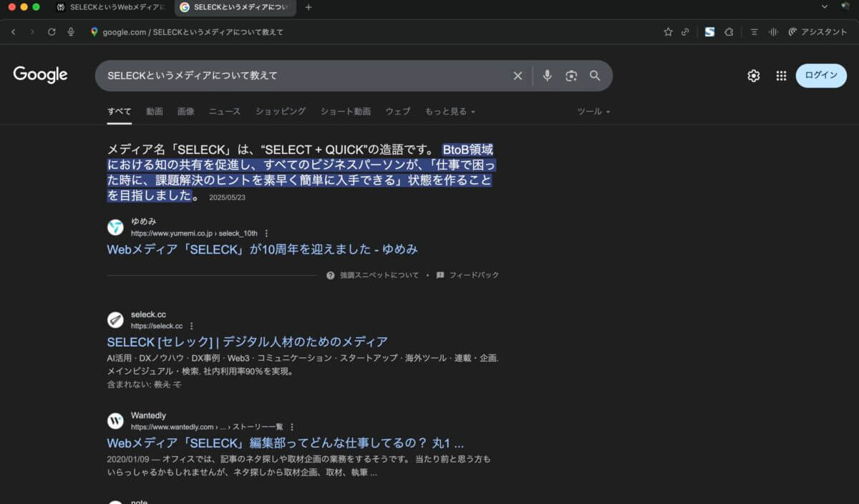This screenshot has width=859, height=504.
Task: Click フィードバック link
Action: pos(468,275)
